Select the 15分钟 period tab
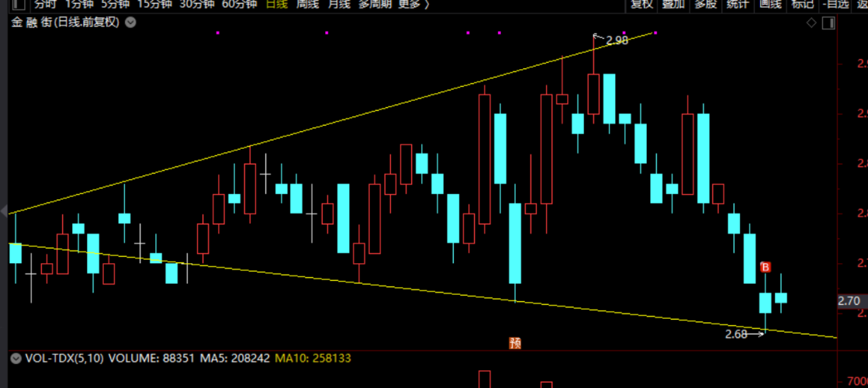The image size is (868, 388). tap(154, 5)
